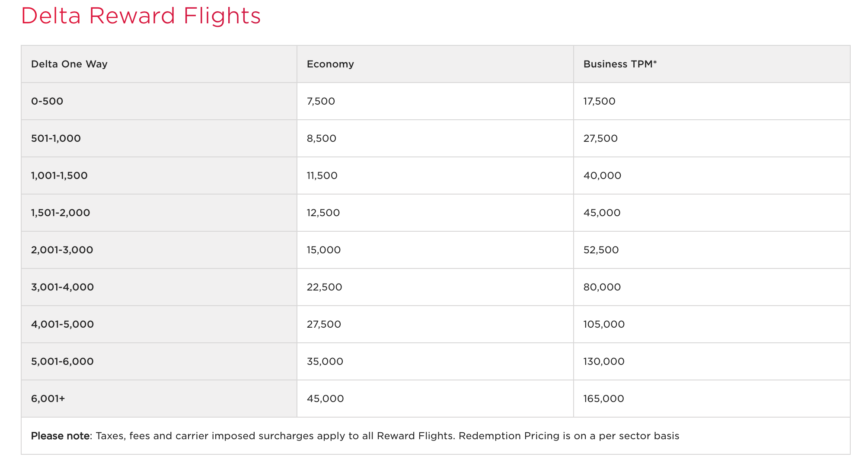Select the 17,500 Business points value
The image size is (868, 466).
599,101
